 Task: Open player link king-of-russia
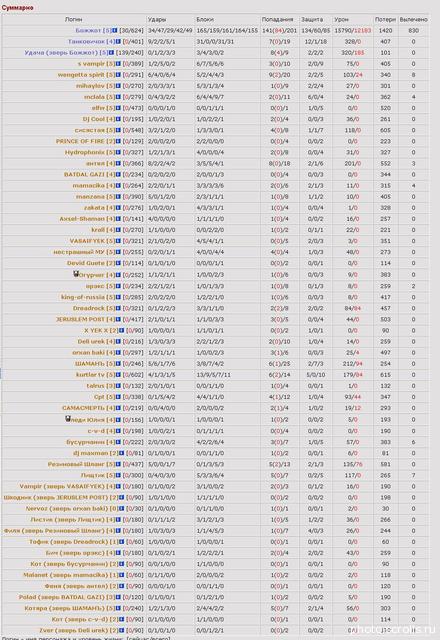pyautogui.click(x=88, y=297)
